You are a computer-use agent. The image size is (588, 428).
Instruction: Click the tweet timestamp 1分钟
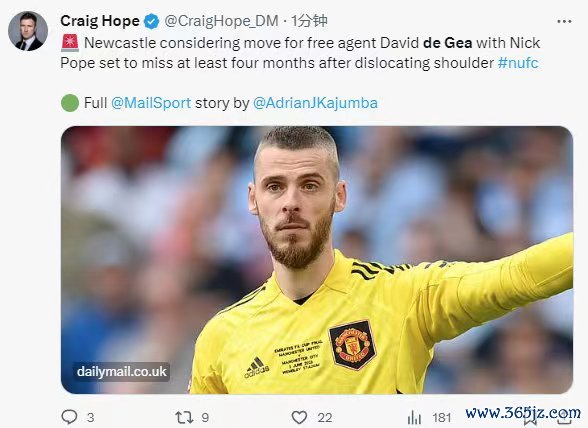click(x=309, y=21)
